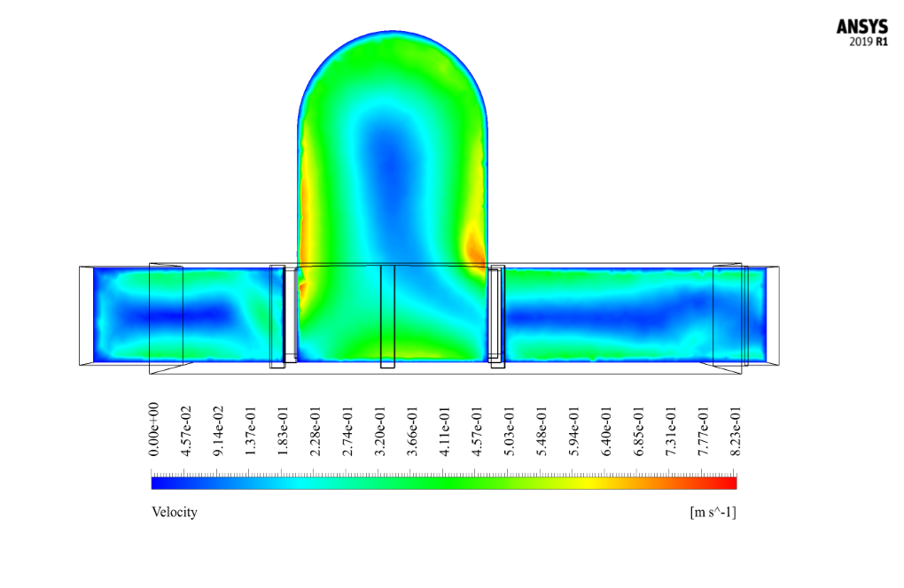Pick the green middle of the color bar
This screenshot has height=588, width=904.
point(443,483)
